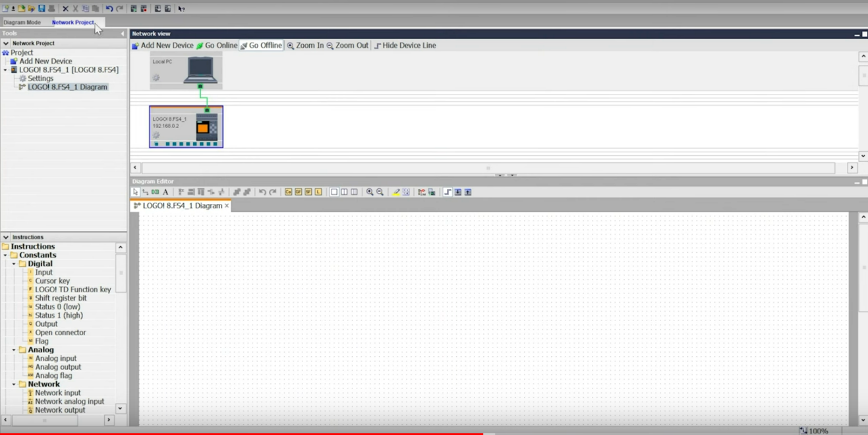Image resolution: width=868 pixels, height=435 pixels.
Task: Close the LOGO! 8.FS4_1 Diagram tab
Action: 227,206
